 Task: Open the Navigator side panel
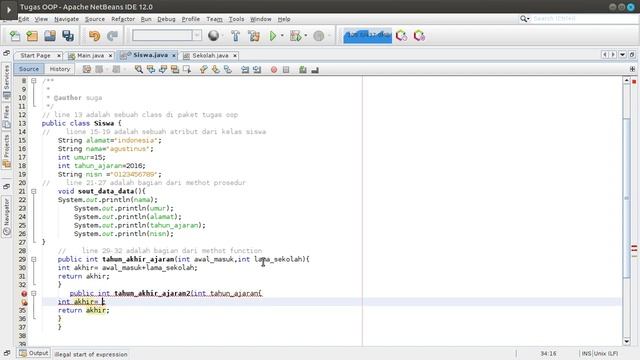click(7, 217)
